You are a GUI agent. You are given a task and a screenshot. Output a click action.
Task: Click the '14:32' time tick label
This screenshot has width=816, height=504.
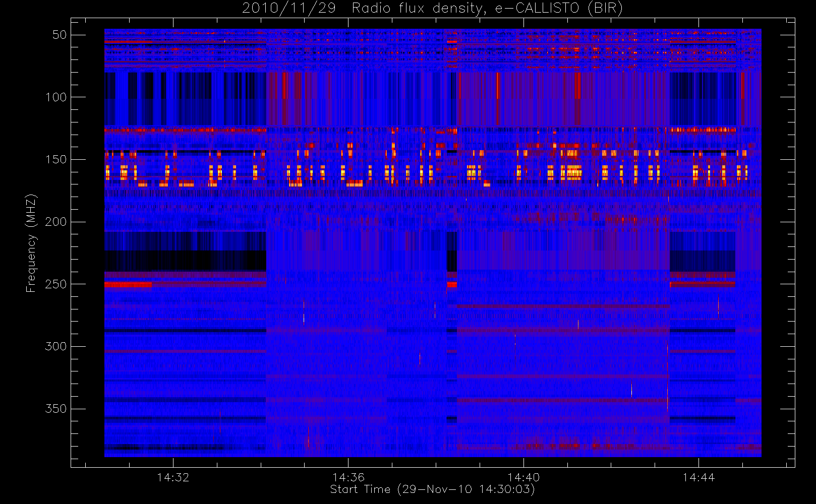click(173, 477)
